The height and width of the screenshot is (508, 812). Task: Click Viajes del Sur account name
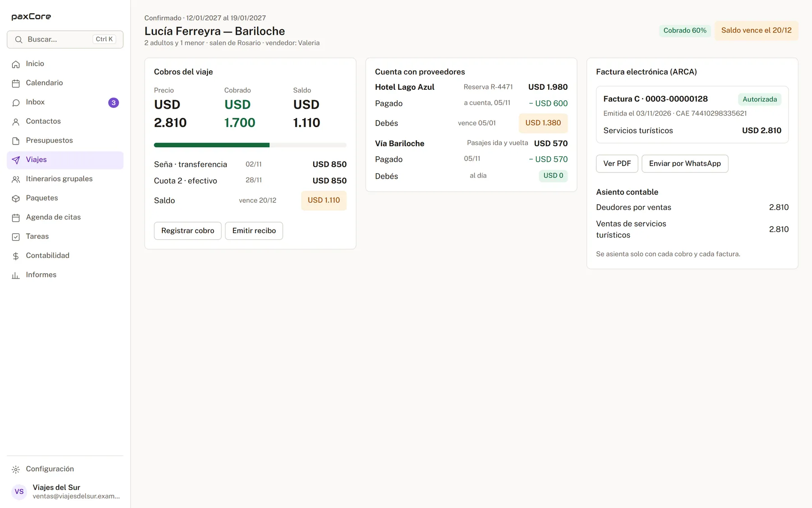coord(56,487)
